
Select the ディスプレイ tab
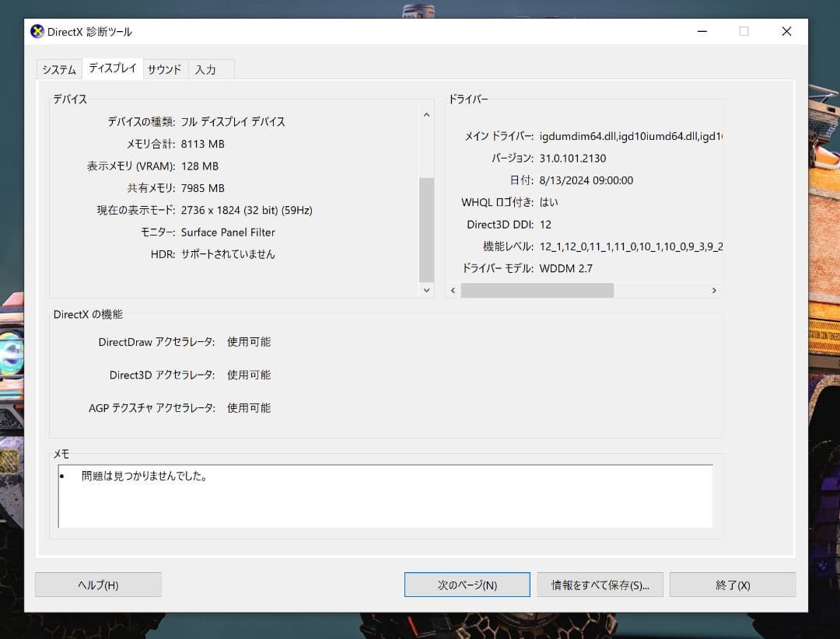tap(112, 68)
